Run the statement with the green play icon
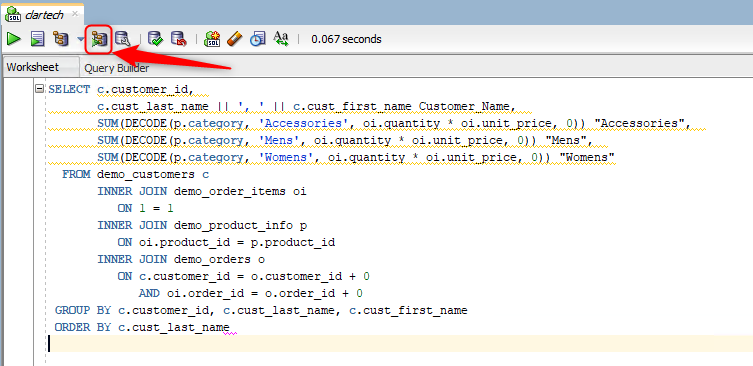The width and height of the screenshot is (753, 366). click(14, 39)
